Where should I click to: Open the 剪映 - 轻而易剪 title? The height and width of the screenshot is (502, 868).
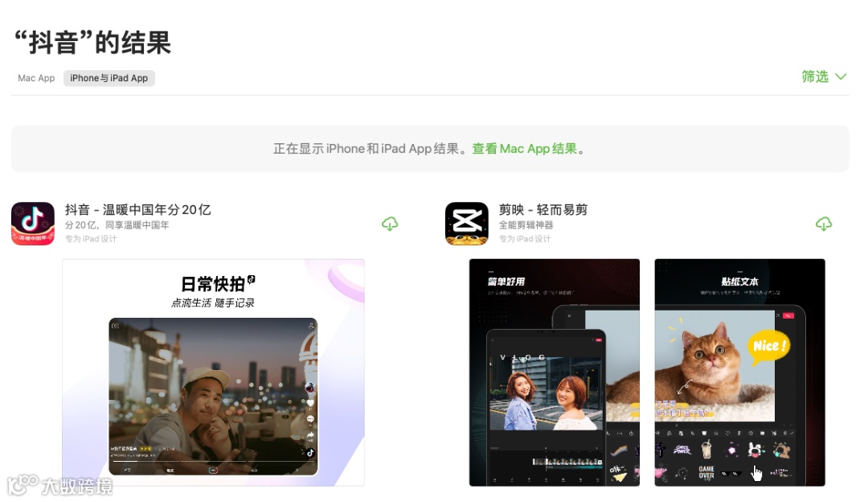click(543, 209)
